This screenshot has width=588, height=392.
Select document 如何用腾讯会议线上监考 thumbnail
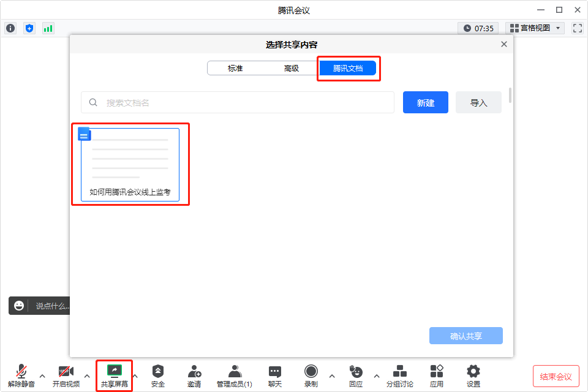[x=130, y=165]
